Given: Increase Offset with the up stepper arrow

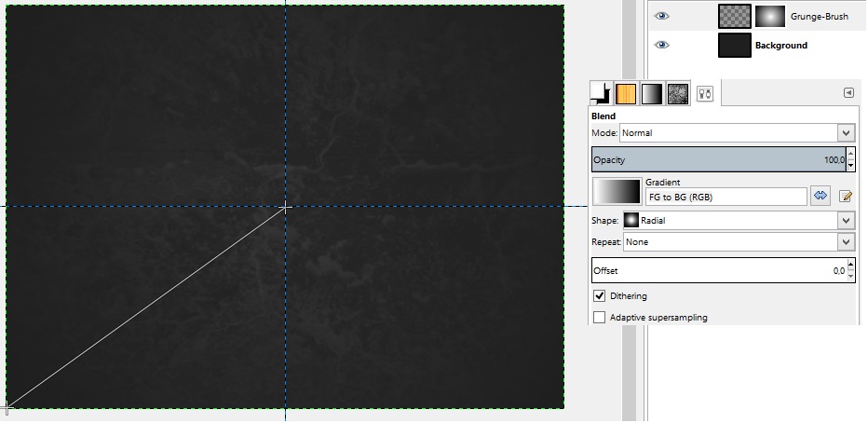Looking at the screenshot, I should coord(850,264).
